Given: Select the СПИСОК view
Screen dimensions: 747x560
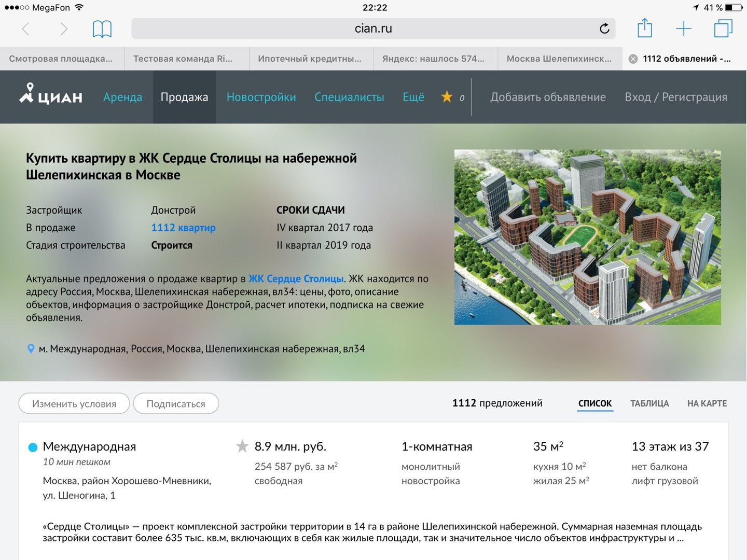Looking at the screenshot, I should point(595,403).
